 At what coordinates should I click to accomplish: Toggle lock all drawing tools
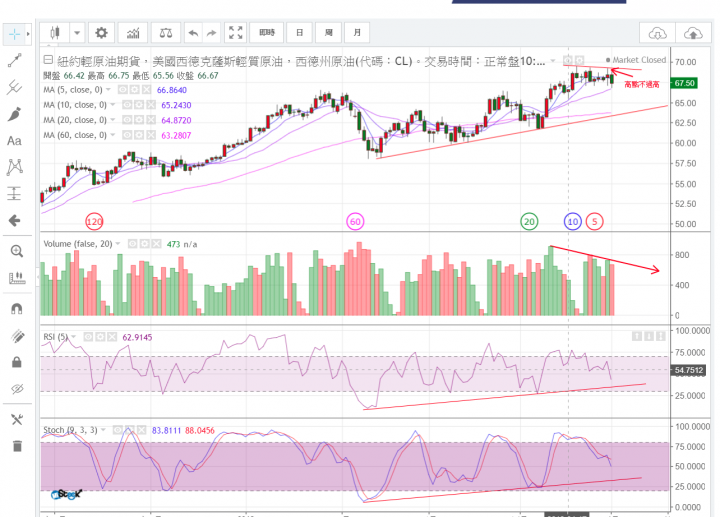tap(15, 361)
